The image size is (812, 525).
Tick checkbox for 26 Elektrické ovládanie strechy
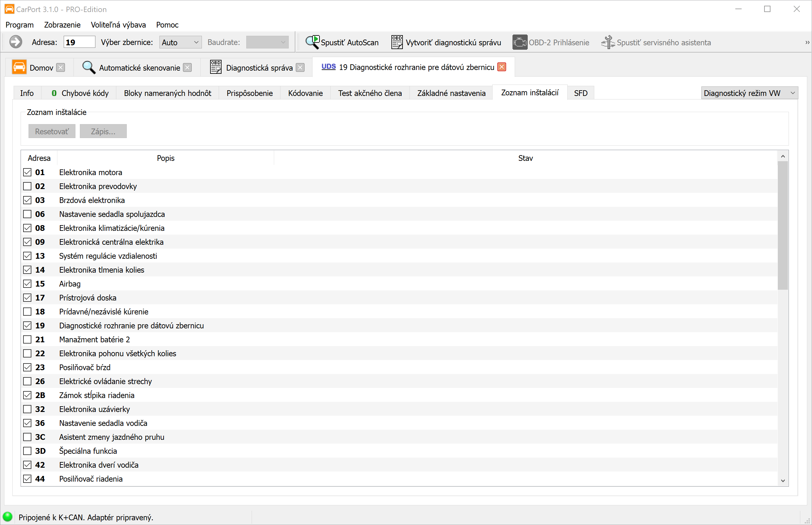pos(27,381)
